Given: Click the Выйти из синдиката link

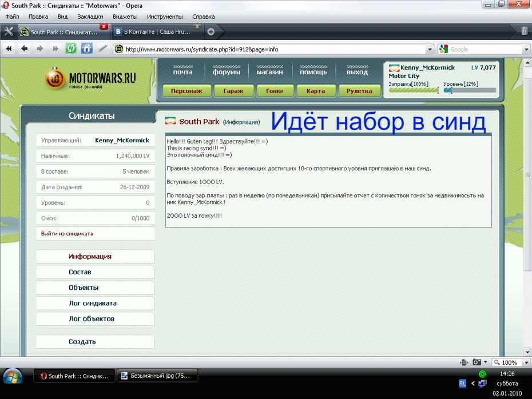Looking at the screenshot, I should [x=67, y=233].
